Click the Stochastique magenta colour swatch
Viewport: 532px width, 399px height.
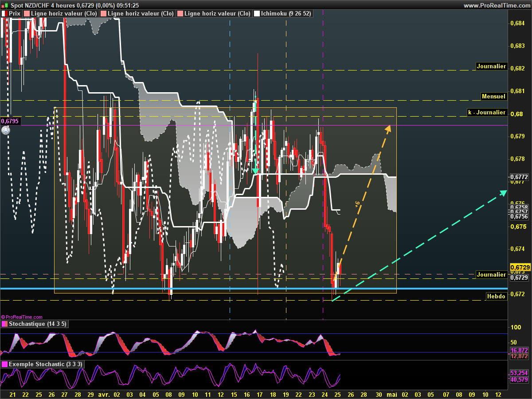tap(4, 324)
